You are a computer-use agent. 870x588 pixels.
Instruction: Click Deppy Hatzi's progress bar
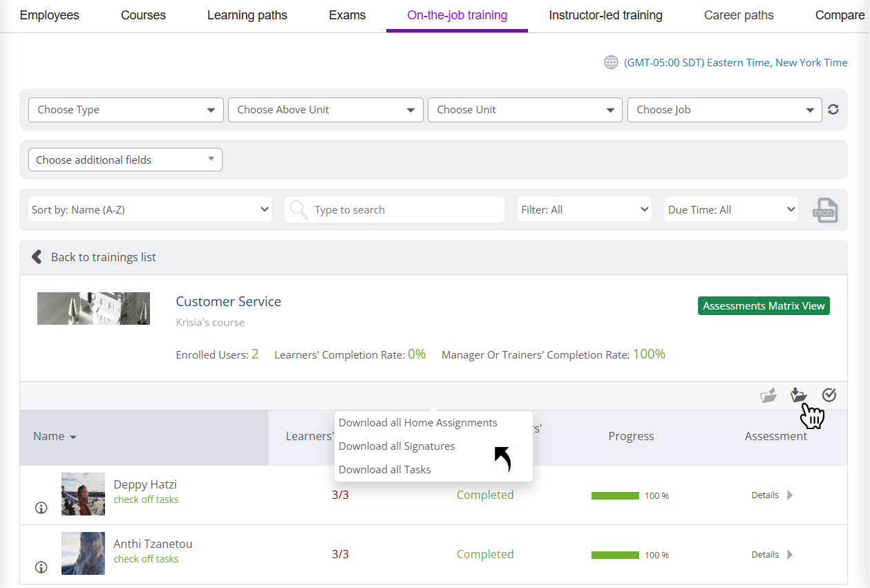[615, 495]
